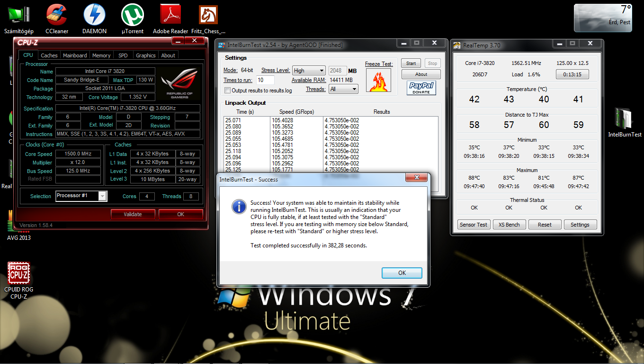The width and height of the screenshot is (644, 364).
Task: Click the Republic of Gamers logo in CPU-Z
Action: click(x=179, y=84)
